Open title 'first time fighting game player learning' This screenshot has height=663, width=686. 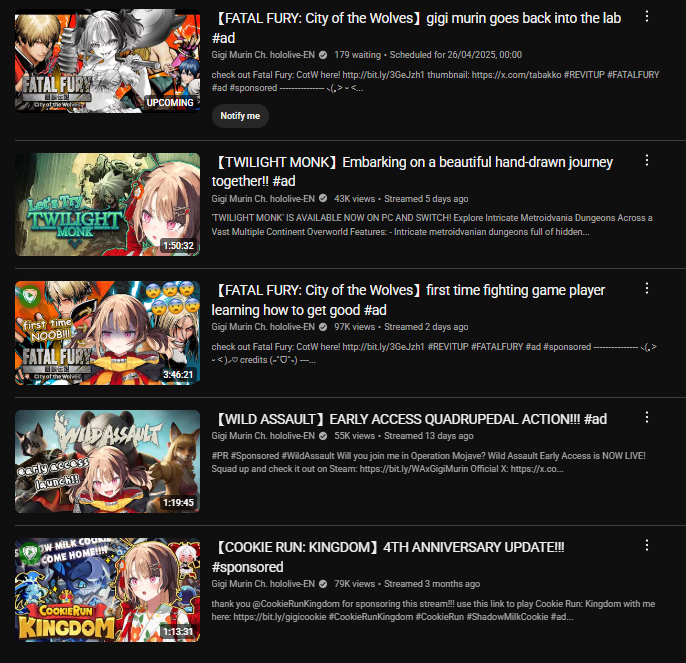click(408, 300)
